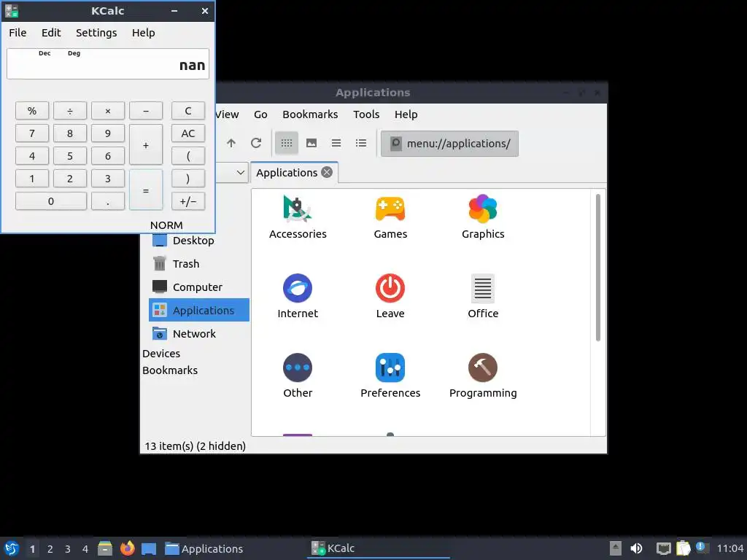The width and height of the screenshot is (747, 560).
Task: Switch to virtual desktop 3
Action: pyautogui.click(x=68, y=548)
